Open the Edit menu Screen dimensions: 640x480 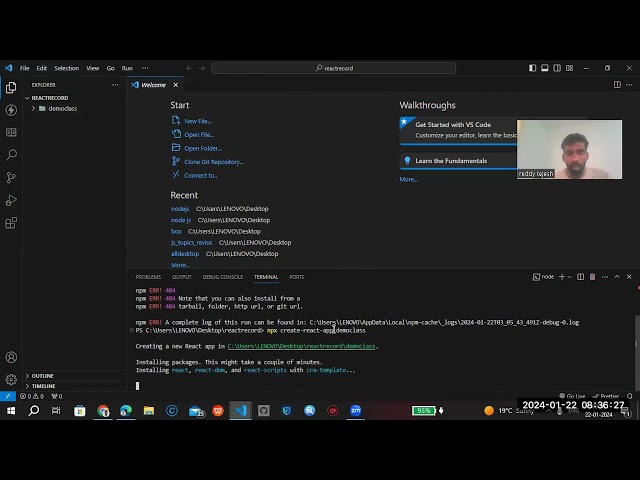coord(42,68)
